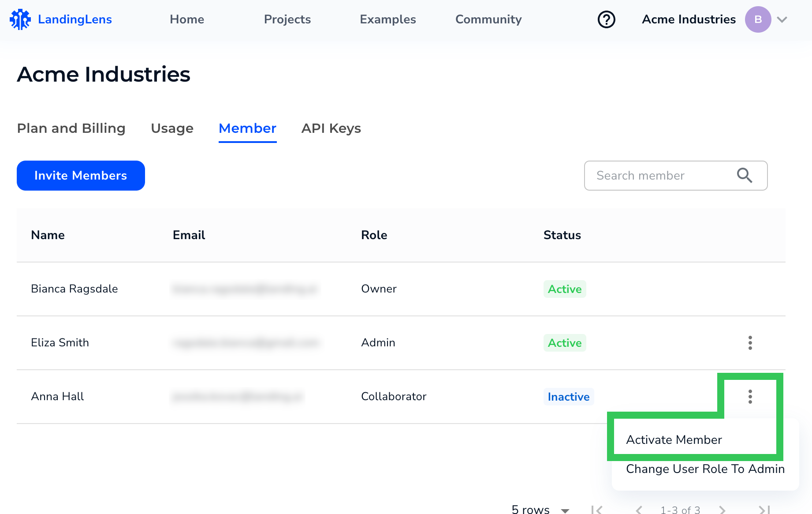Image resolution: width=812 pixels, height=514 pixels.
Task: Choose Change User Role To Admin
Action: coord(705,469)
